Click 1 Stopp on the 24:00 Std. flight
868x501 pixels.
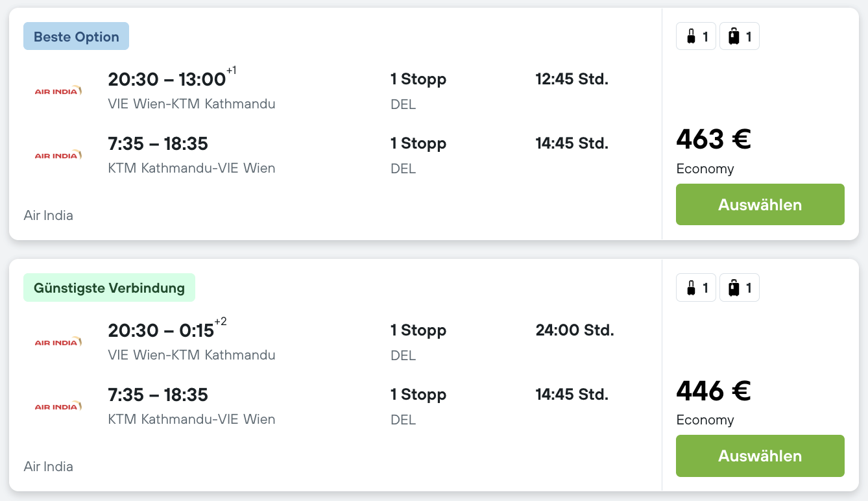tap(418, 330)
